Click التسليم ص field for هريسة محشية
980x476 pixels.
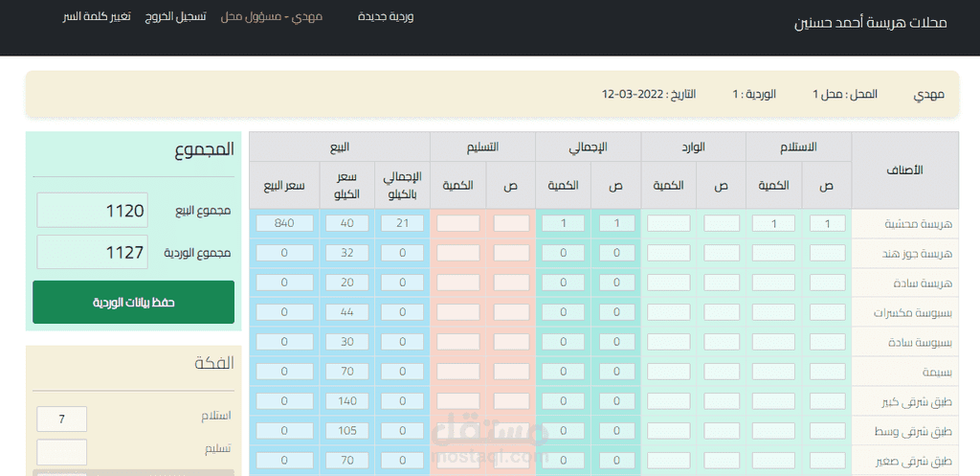[x=511, y=223]
